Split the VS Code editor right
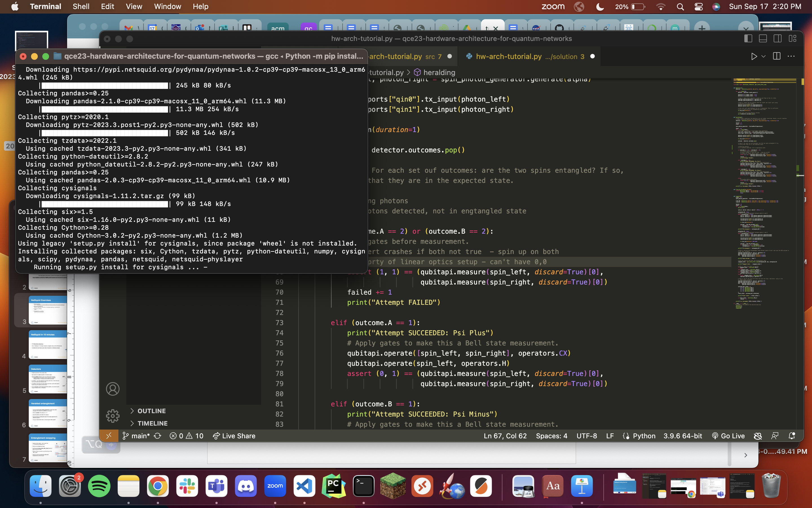This screenshot has height=508, width=812. [x=776, y=56]
